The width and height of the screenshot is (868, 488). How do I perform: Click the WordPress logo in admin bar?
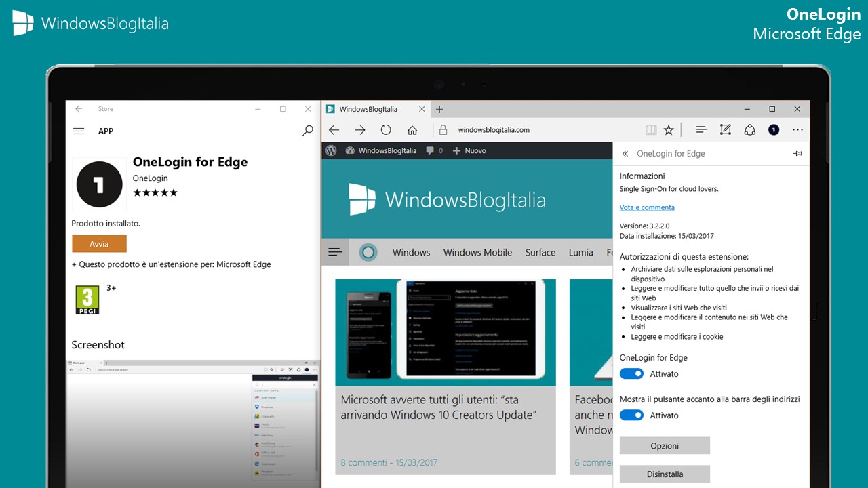click(x=331, y=150)
